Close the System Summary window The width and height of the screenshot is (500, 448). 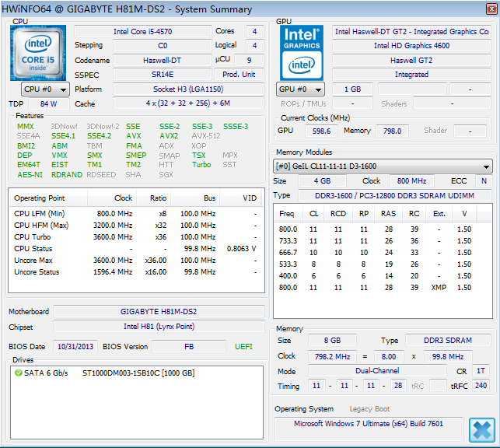pyautogui.click(x=491, y=9)
